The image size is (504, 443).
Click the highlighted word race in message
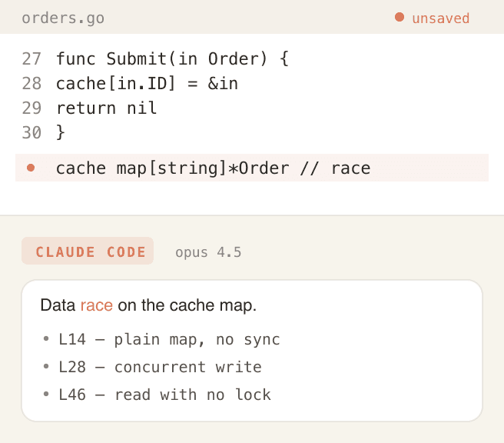click(97, 305)
